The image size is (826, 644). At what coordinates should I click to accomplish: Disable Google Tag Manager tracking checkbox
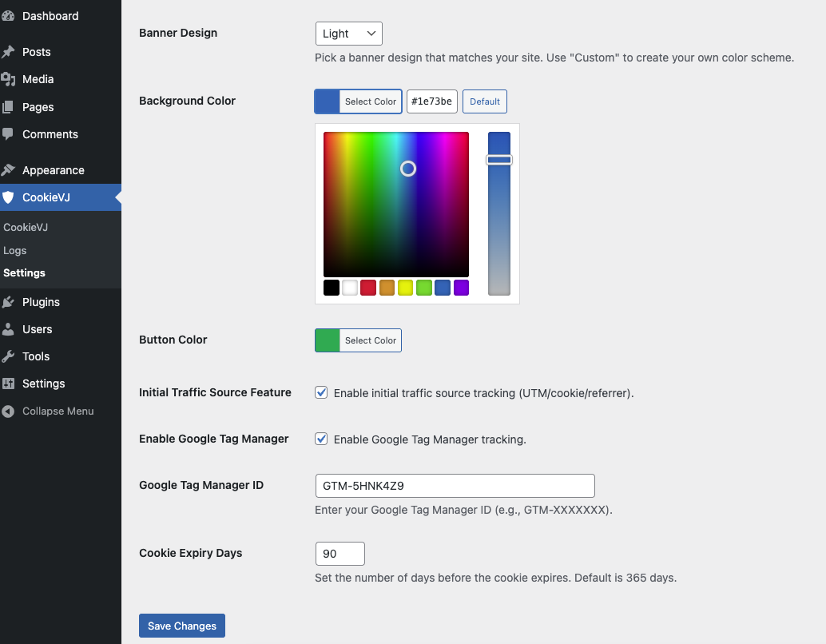click(x=320, y=439)
